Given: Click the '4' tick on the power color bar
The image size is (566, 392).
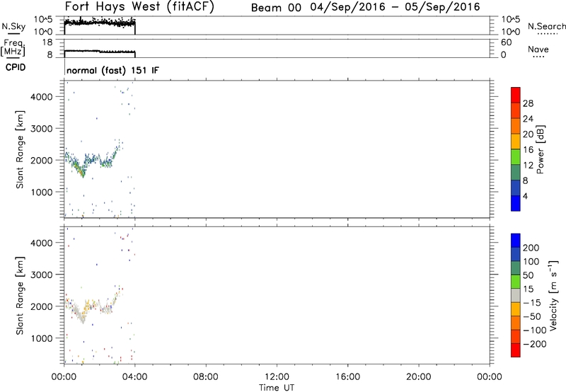Looking at the screenshot, I should (x=525, y=196).
